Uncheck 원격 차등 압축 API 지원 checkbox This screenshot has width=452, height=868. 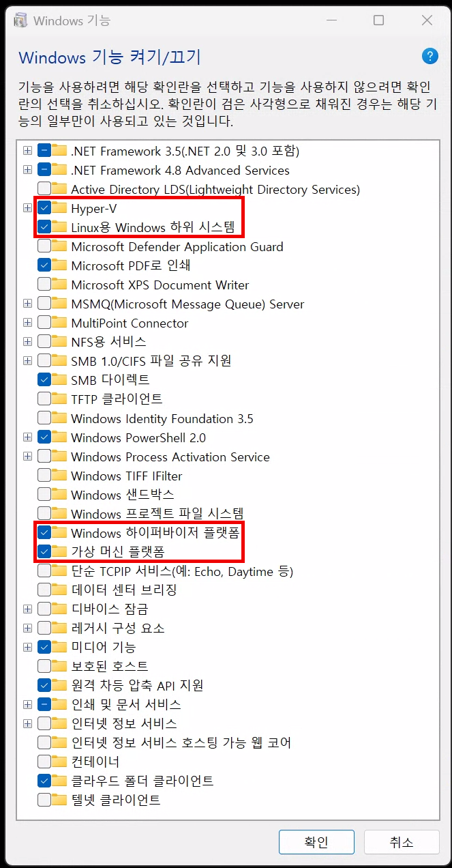point(44,684)
